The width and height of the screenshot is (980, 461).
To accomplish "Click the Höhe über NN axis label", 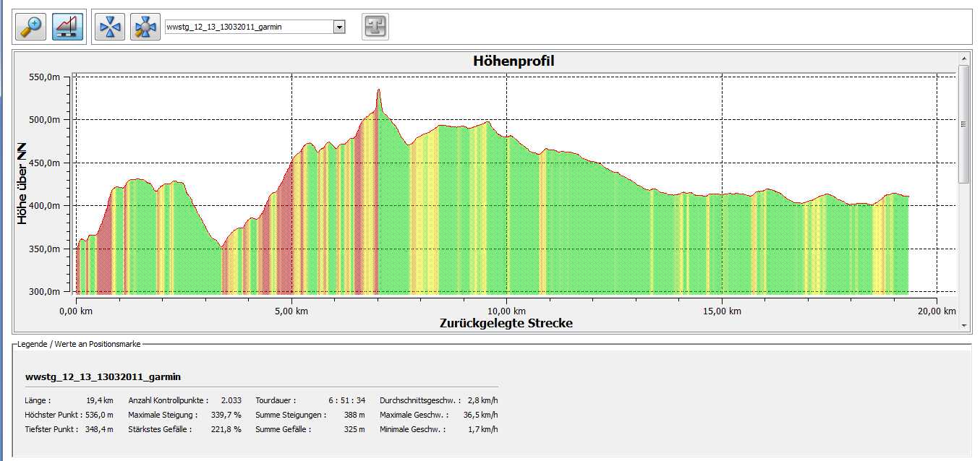I will (23, 184).
